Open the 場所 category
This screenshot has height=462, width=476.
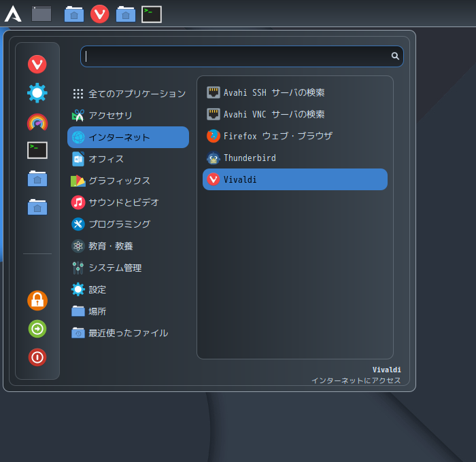(128, 311)
